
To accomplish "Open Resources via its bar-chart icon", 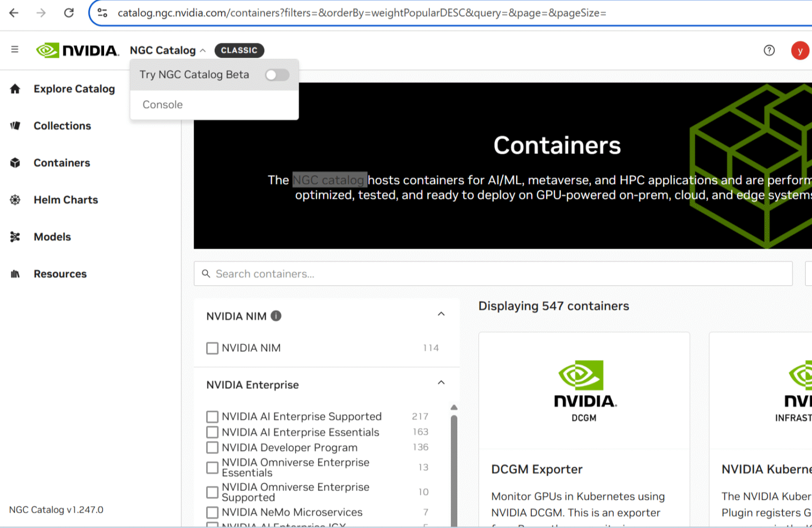I will pos(15,274).
